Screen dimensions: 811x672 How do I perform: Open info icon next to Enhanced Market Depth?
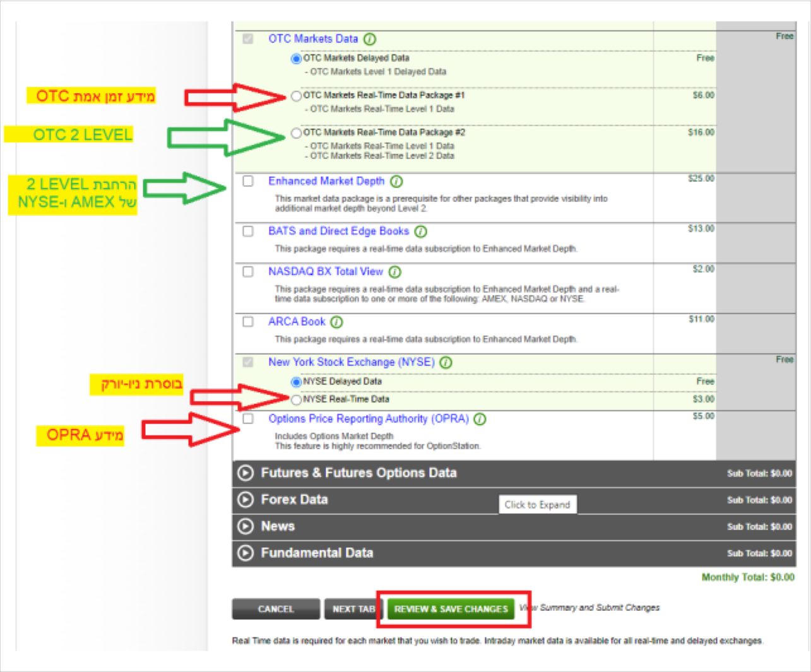(x=396, y=182)
